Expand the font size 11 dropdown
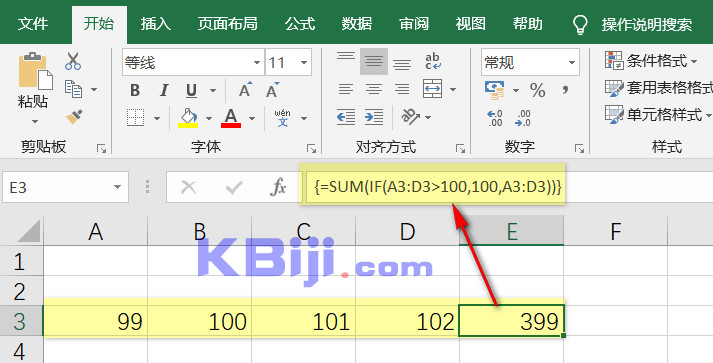713x363 pixels. point(304,63)
